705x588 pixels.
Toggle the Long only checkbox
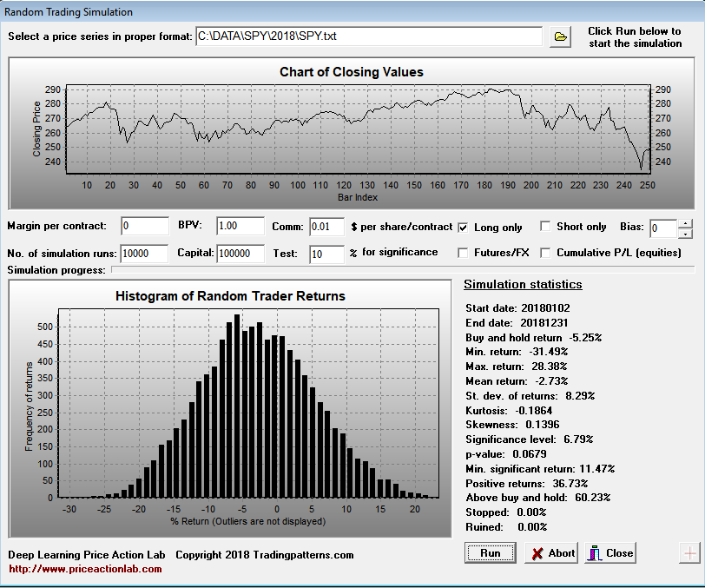pyautogui.click(x=464, y=227)
